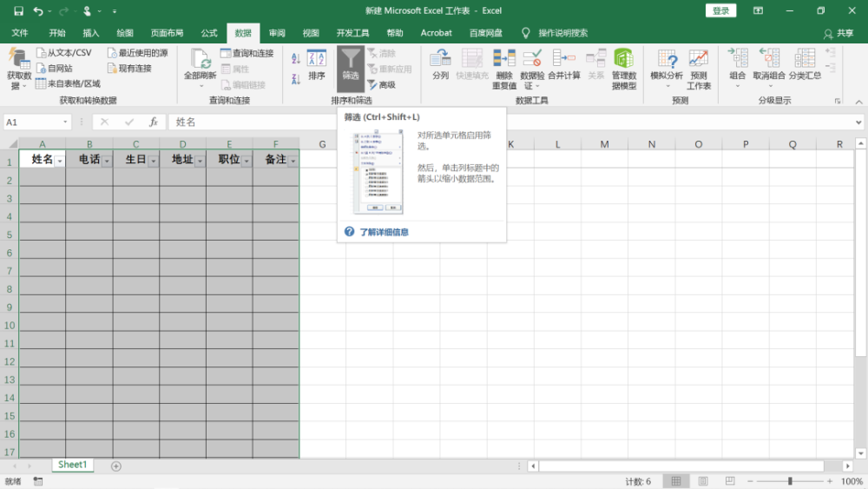Image resolution: width=868 pixels, height=489 pixels.
Task: Expand the Name Box dropdown arrow
Action: pyautogui.click(x=65, y=122)
